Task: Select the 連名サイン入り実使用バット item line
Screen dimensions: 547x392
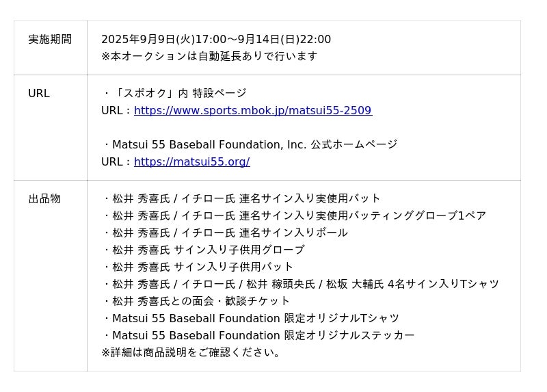Action: point(241,199)
